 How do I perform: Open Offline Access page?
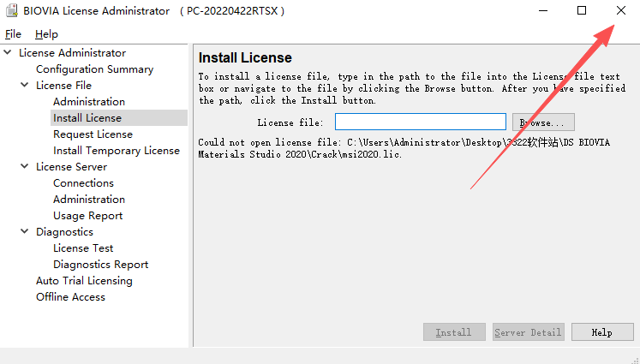[x=70, y=297]
